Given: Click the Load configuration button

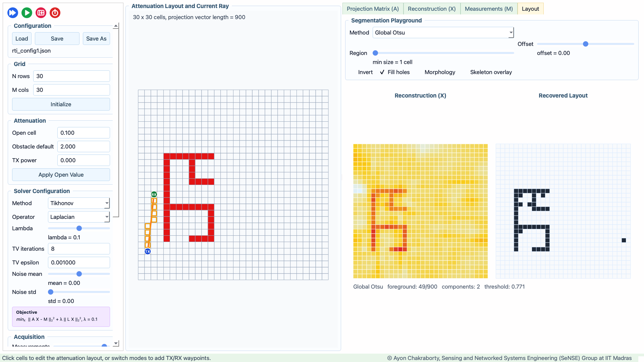Looking at the screenshot, I should point(22,39).
